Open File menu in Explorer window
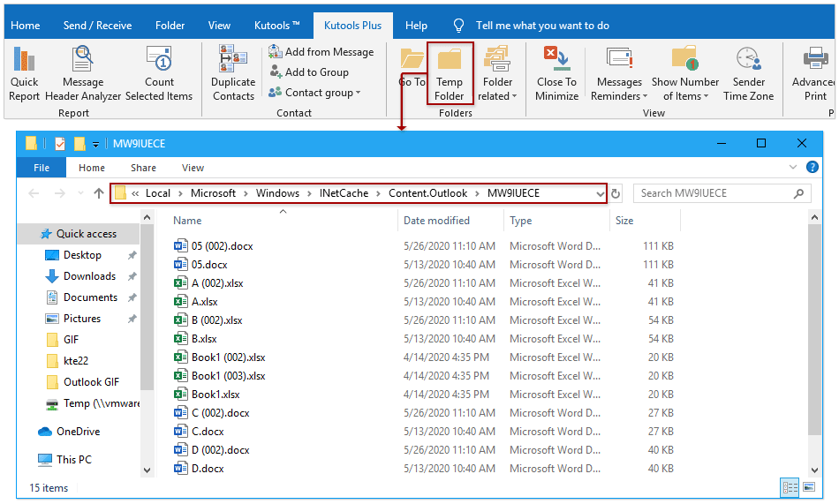The height and width of the screenshot is (504, 839). 42,168
